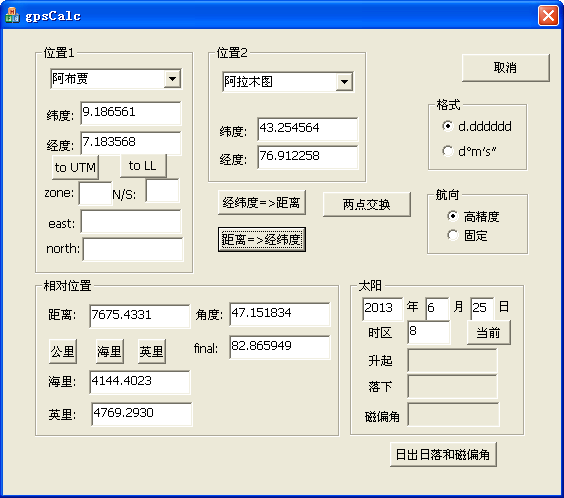Click the 位置1 经度 field 7.183568
The image size is (564, 498).
131,143
